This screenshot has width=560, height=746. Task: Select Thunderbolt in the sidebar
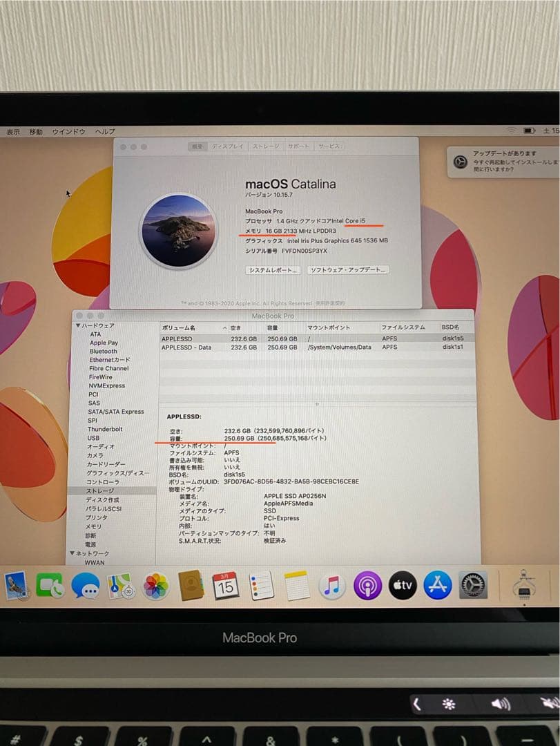click(105, 429)
